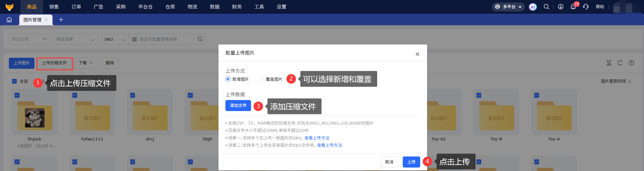
Task: Open the linjack folder thumbnail
Action: coord(35,118)
